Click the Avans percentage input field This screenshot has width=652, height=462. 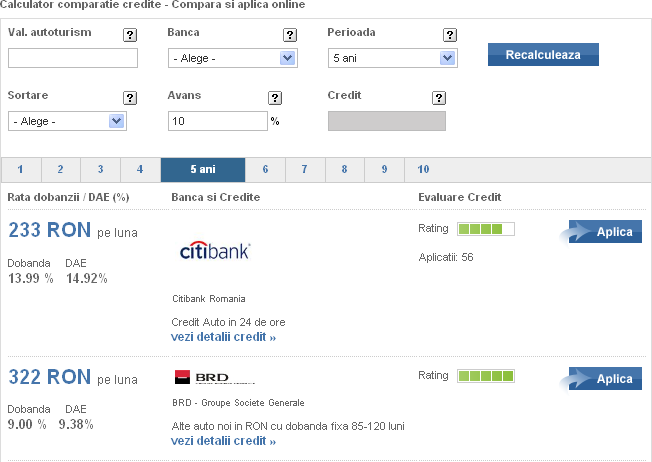pos(217,121)
